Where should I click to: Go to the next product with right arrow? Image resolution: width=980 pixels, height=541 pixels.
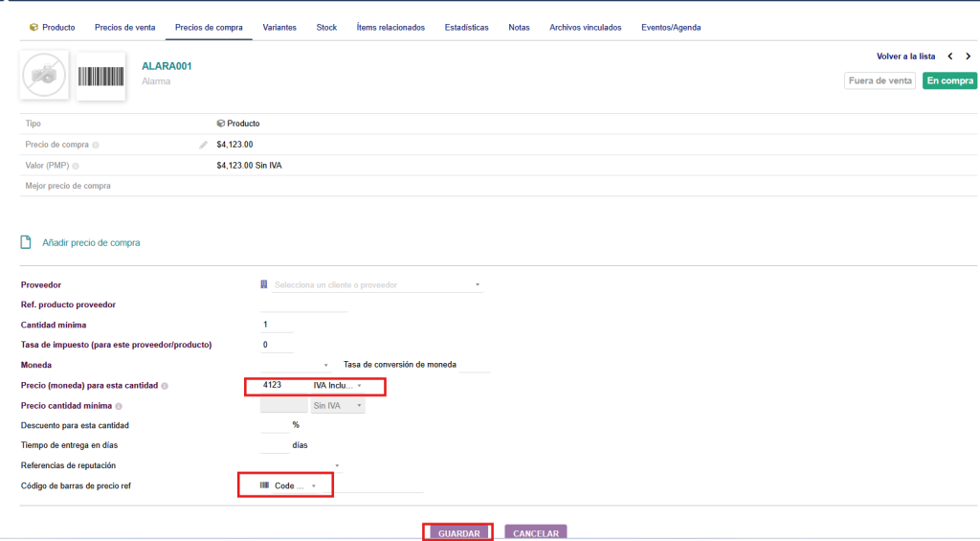coord(968,56)
